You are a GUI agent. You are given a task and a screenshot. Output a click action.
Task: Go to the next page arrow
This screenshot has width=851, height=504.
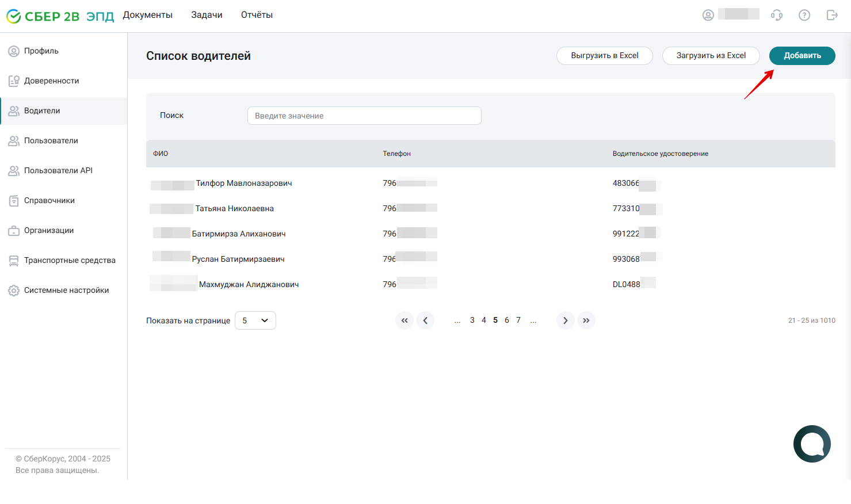(566, 320)
